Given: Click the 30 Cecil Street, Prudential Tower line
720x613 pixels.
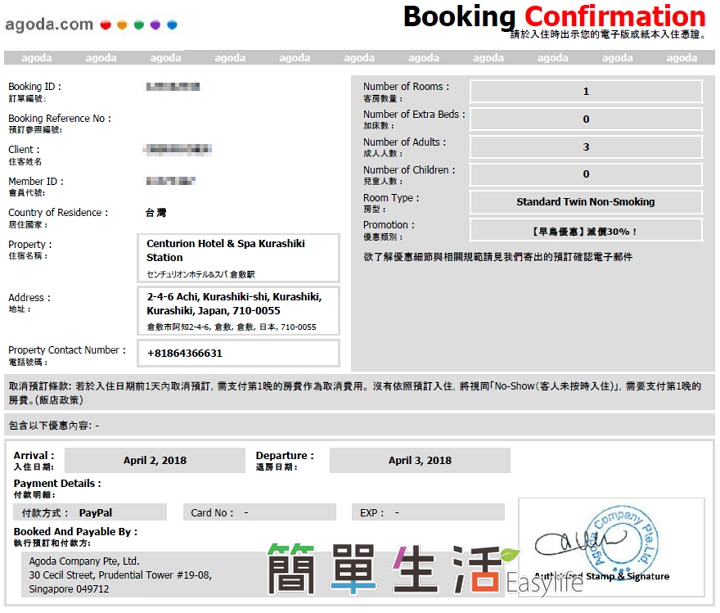Looking at the screenshot, I should point(120,575).
